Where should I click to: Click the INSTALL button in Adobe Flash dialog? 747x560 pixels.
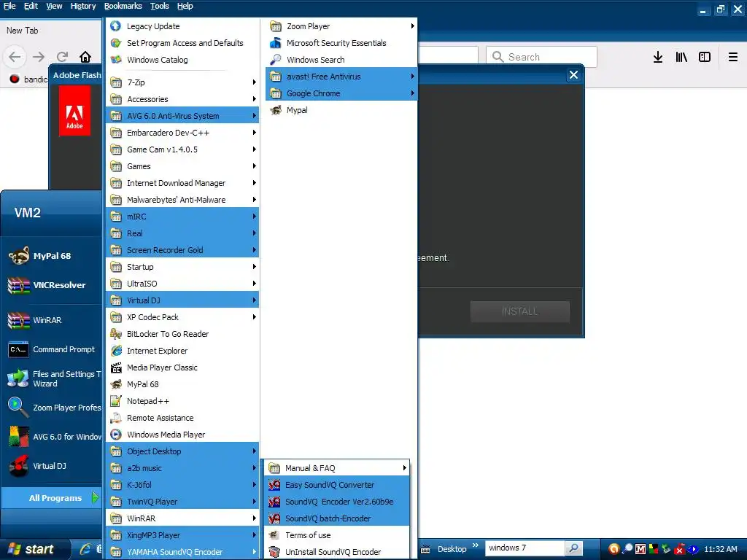coord(519,311)
